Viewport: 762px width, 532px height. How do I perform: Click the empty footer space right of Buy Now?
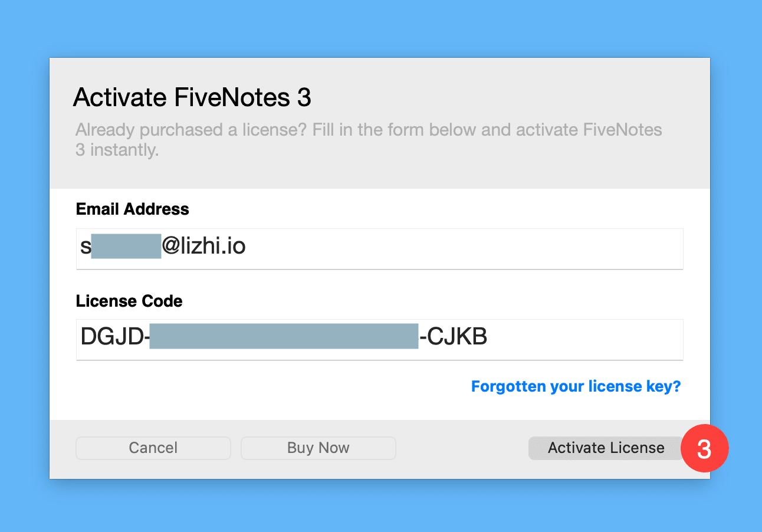pos(461,448)
